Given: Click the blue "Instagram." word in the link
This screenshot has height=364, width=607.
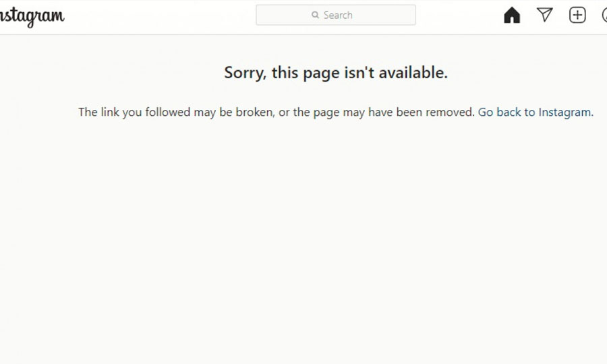Looking at the screenshot, I should pos(566,112).
